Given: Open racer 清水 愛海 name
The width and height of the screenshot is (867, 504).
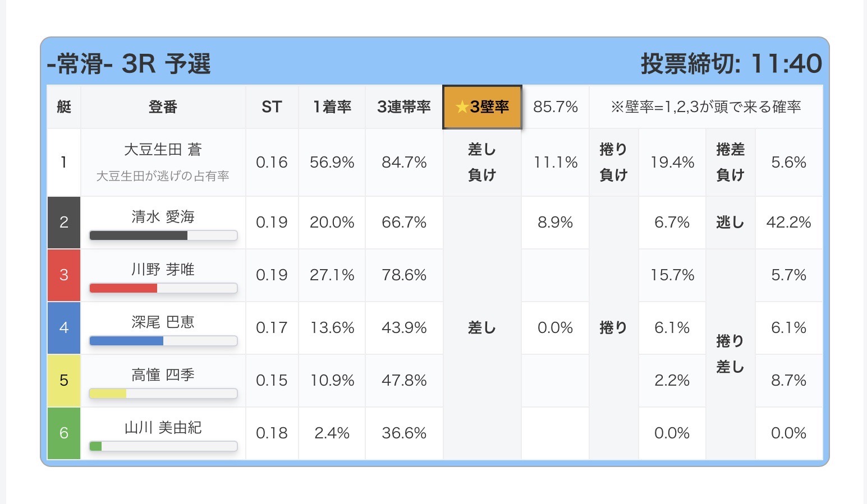Looking at the screenshot, I should tap(163, 216).
